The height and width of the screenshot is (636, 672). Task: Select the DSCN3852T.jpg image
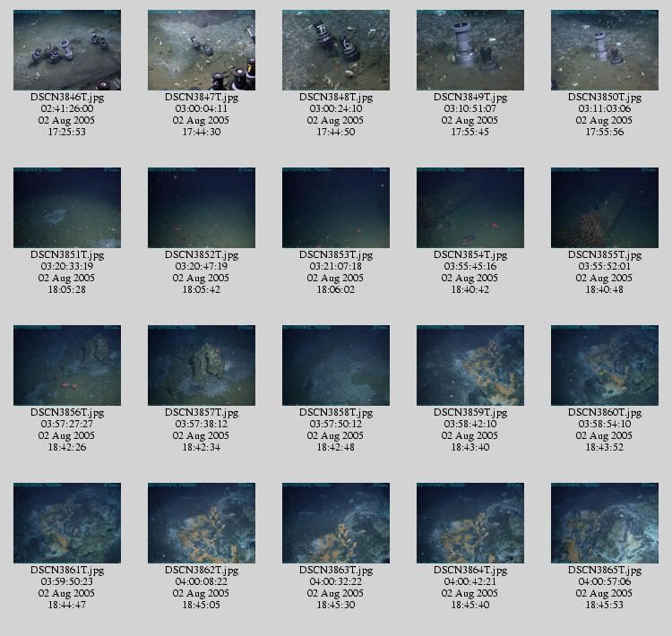pos(202,208)
